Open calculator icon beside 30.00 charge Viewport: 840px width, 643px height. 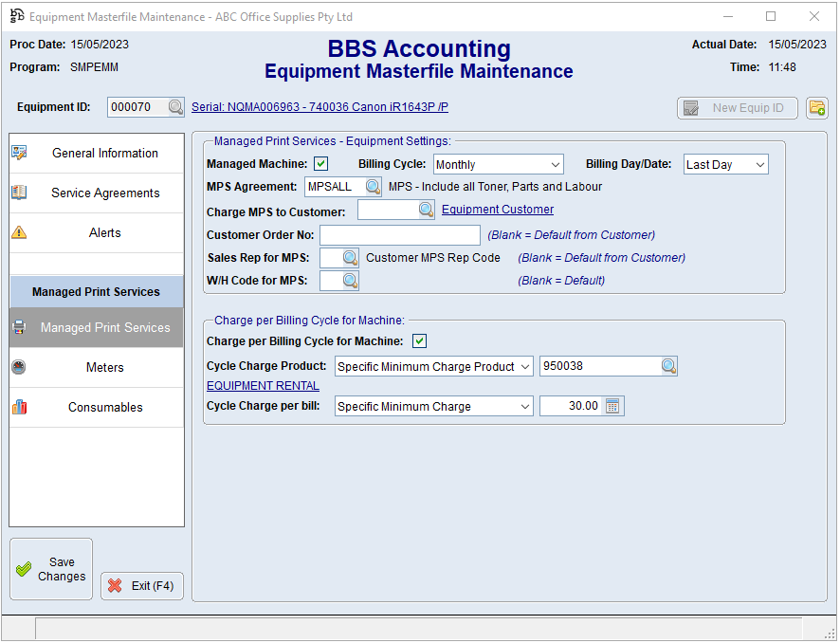point(612,406)
